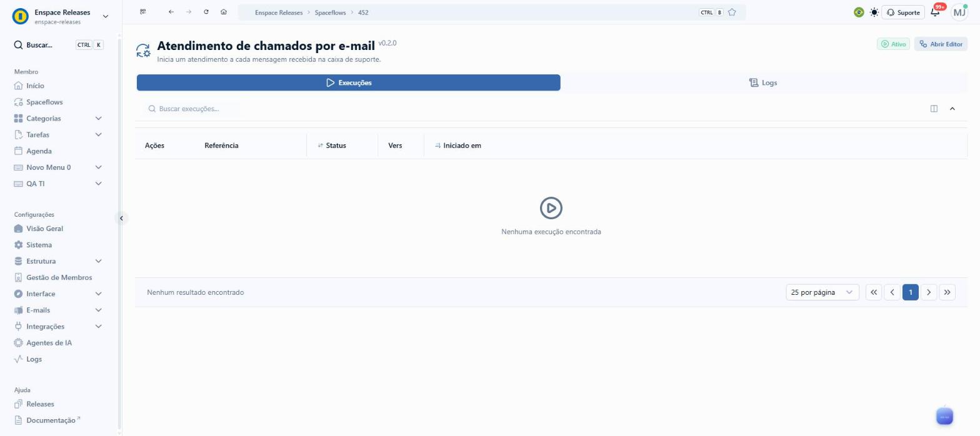Open Logs in the sidebar
The height and width of the screenshot is (436, 980).
point(34,359)
